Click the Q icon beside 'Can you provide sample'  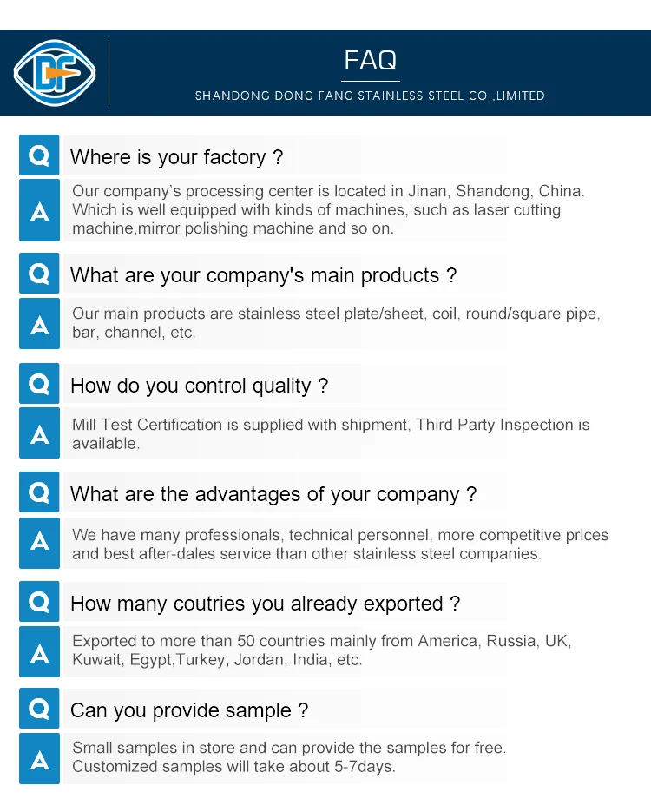pyautogui.click(x=39, y=709)
